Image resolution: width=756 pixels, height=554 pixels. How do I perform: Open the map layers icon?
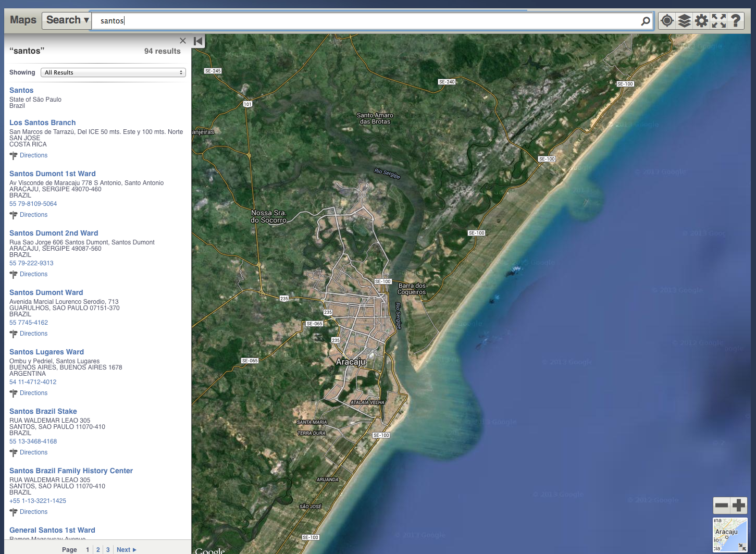click(x=685, y=21)
